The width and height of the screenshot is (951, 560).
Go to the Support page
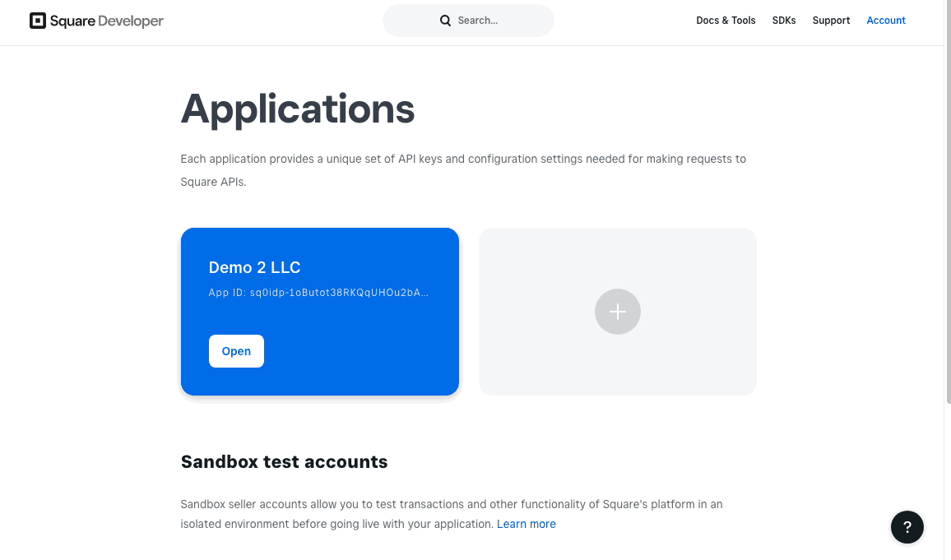coord(831,21)
